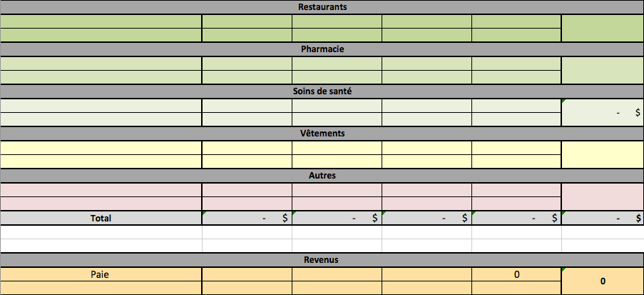Select the pink merged cell right of Autres rows

(x=602, y=196)
